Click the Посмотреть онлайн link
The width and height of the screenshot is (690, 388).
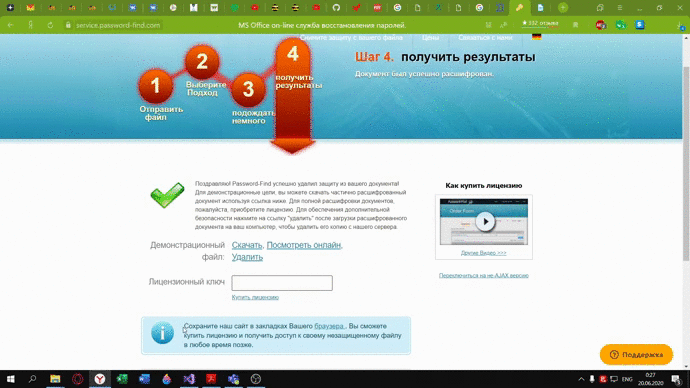click(304, 245)
